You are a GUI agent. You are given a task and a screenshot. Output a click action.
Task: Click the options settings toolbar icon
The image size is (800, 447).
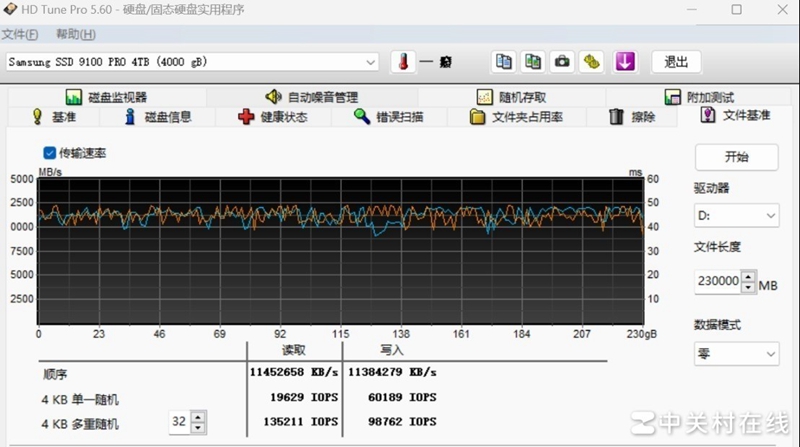point(592,61)
